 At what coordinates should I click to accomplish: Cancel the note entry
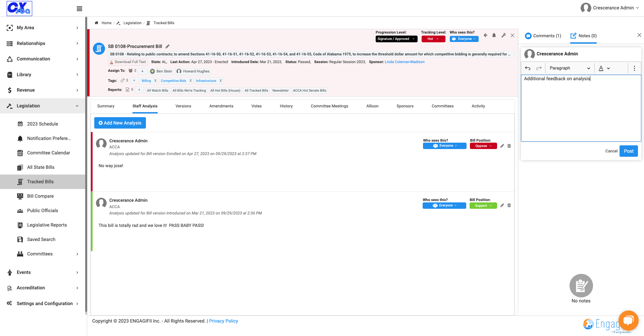[x=611, y=151]
